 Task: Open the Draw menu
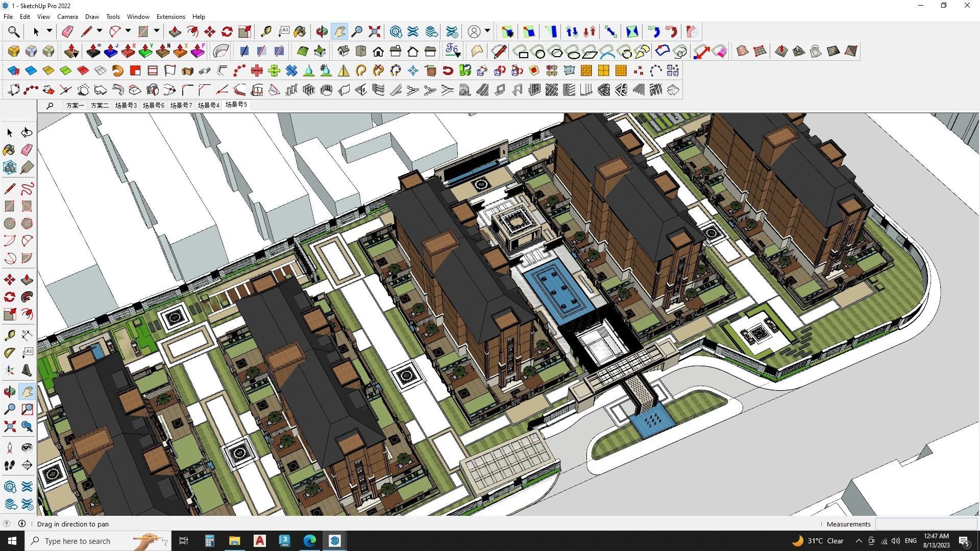pyautogui.click(x=92, y=16)
